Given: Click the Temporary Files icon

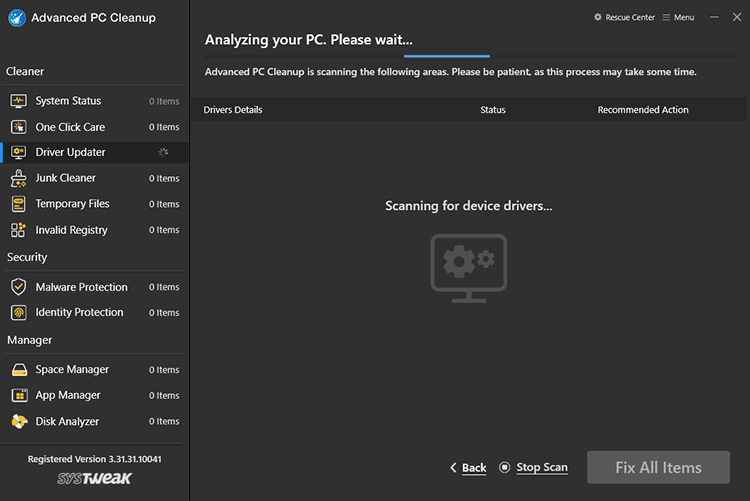Looking at the screenshot, I should (x=18, y=204).
